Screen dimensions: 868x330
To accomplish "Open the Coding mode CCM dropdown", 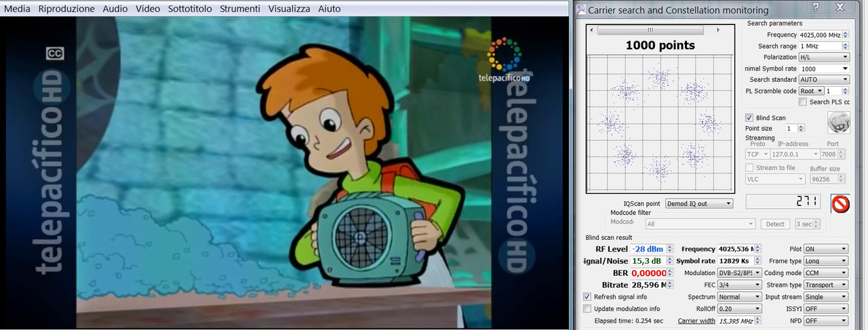I will 826,272.
